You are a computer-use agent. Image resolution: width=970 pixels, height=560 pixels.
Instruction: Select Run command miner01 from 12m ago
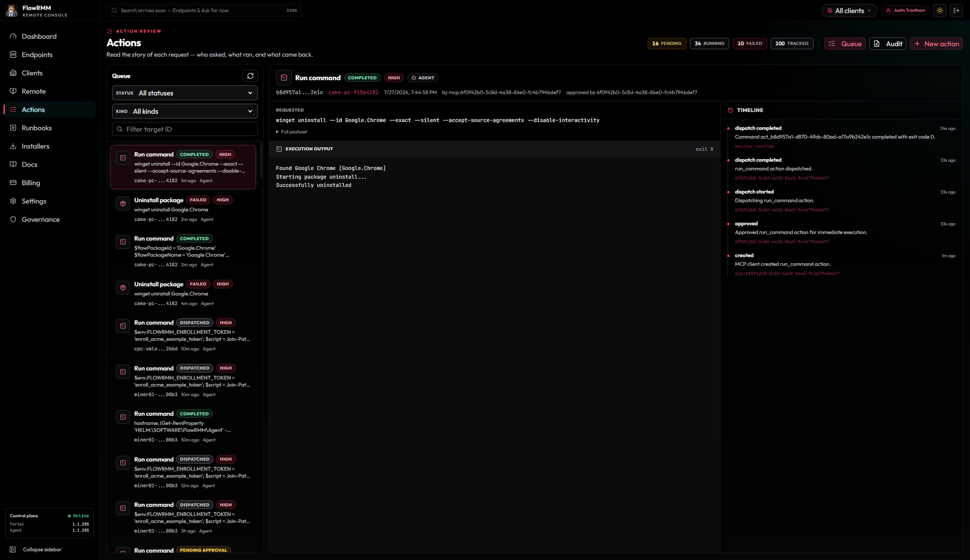pos(183,472)
